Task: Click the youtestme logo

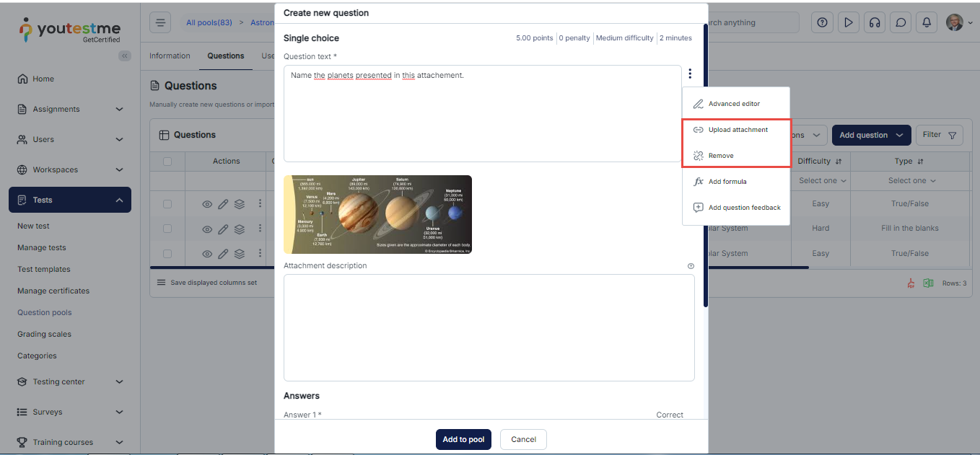Action: (x=70, y=30)
